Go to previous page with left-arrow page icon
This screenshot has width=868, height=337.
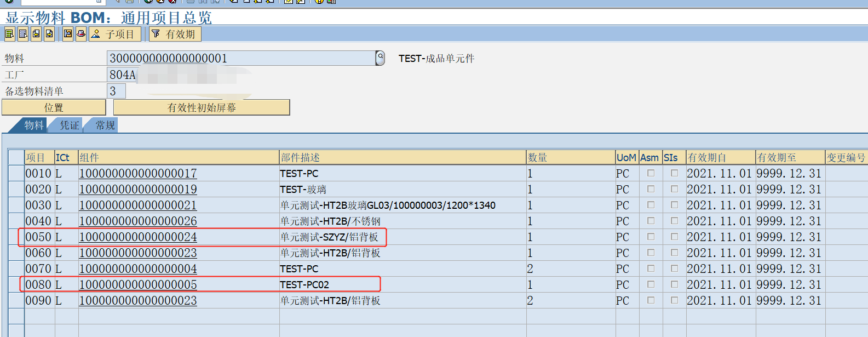[x=36, y=34]
